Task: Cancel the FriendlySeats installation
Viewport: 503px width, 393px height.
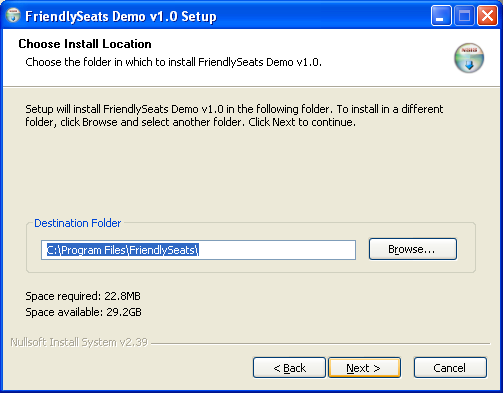Action: click(x=450, y=368)
